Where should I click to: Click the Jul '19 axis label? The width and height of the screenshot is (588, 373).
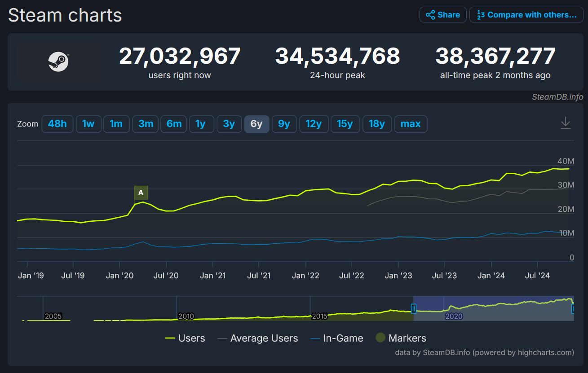click(73, 276)
